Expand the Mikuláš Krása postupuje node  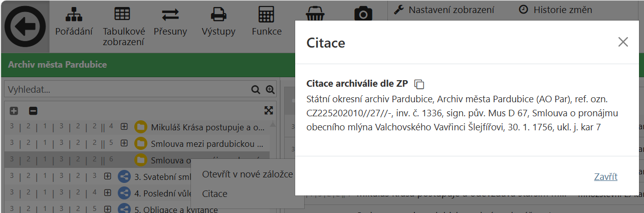[x=124, y=127]
